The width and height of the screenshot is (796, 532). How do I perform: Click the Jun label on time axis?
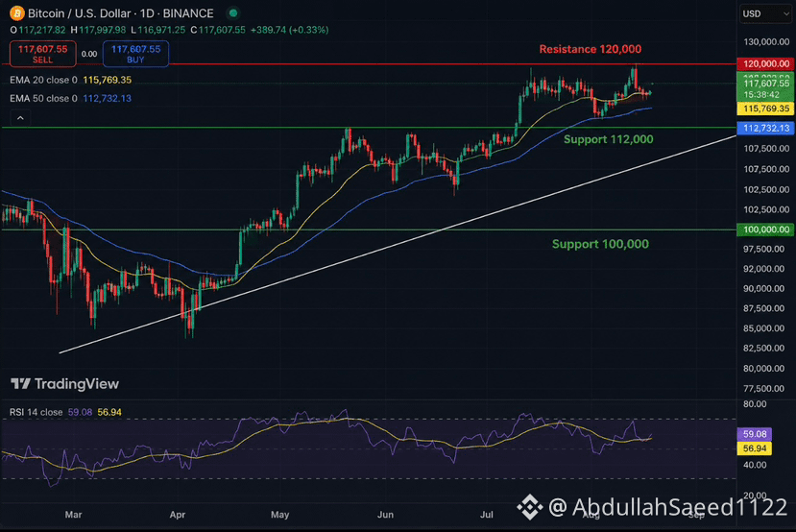(385, 515)
